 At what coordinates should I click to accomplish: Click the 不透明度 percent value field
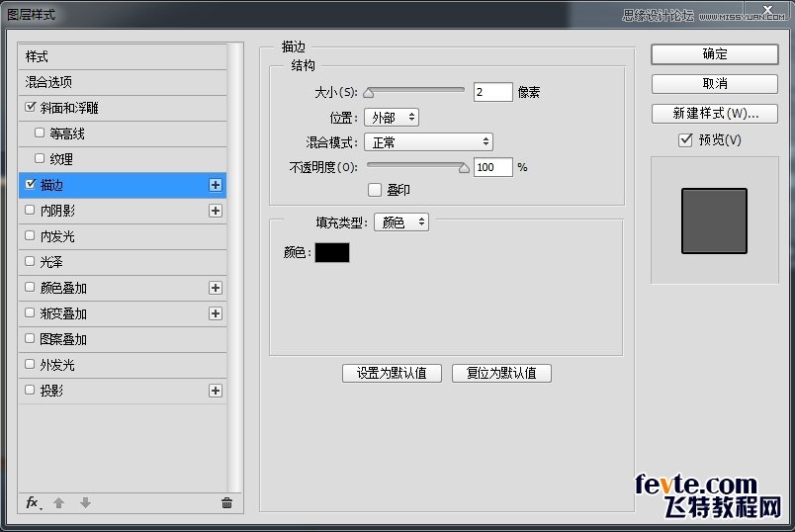coord(492,167)
